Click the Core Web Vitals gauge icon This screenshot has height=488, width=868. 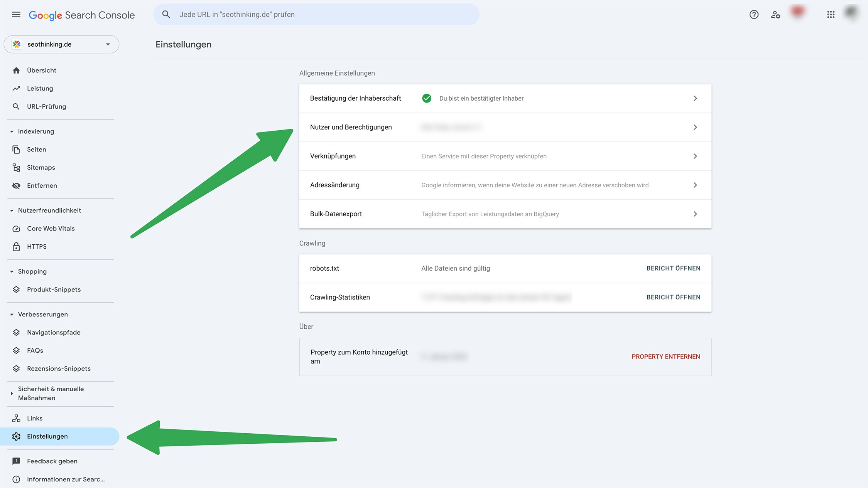coord(16,229)
